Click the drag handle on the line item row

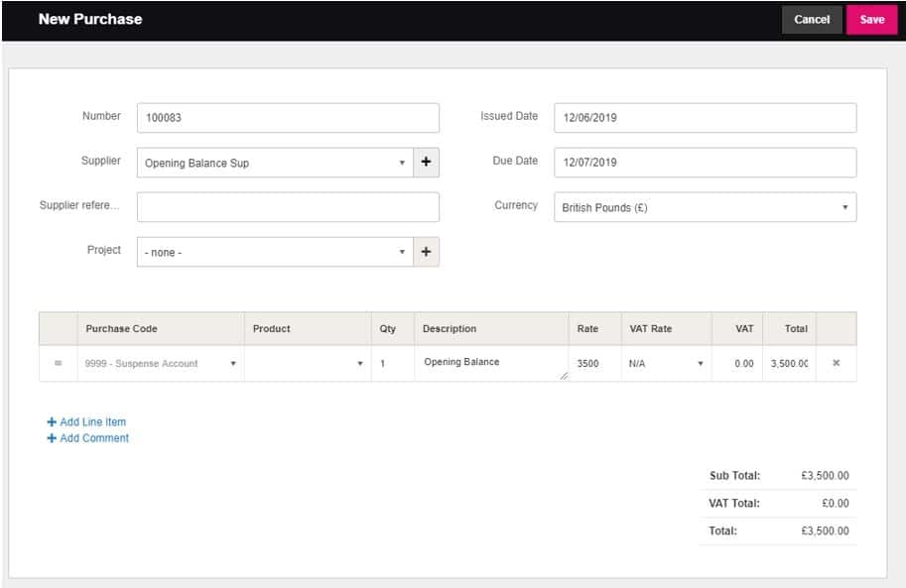pos(58,364)
